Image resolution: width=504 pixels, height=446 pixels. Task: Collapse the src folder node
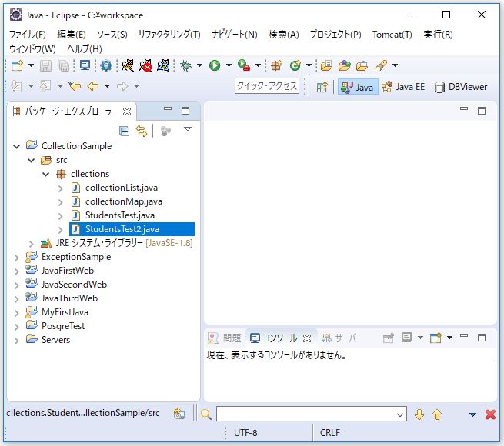(32, 161)
